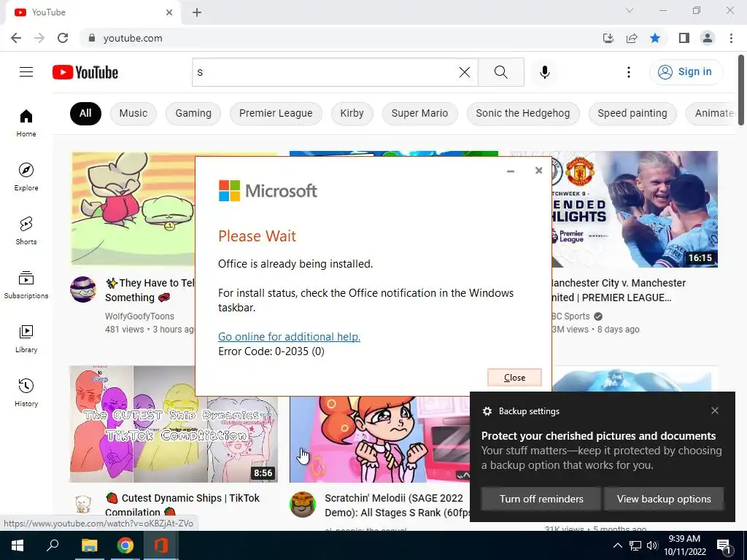Open the volume control in system tray
This screenshot has width=747, height=560.
[652, 545]
